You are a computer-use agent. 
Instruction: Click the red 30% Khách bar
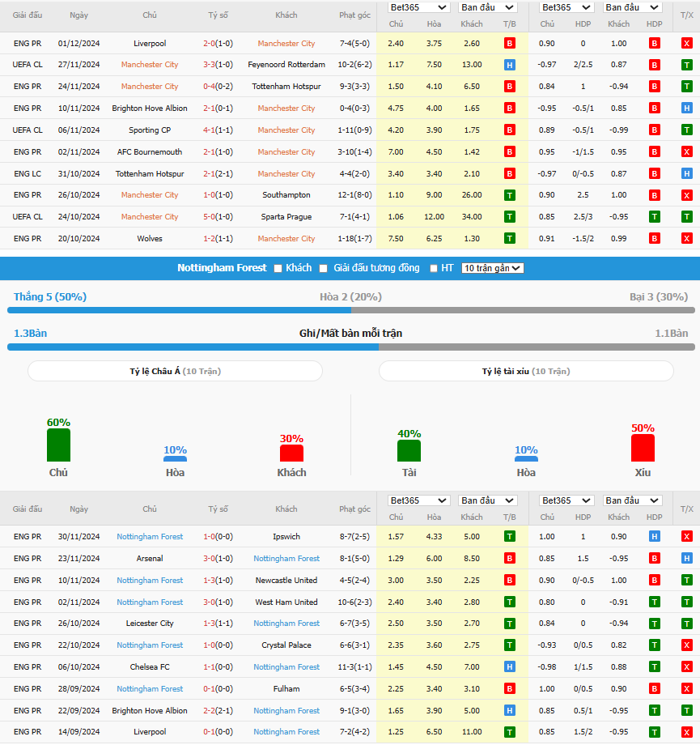[x=291, y=453]
